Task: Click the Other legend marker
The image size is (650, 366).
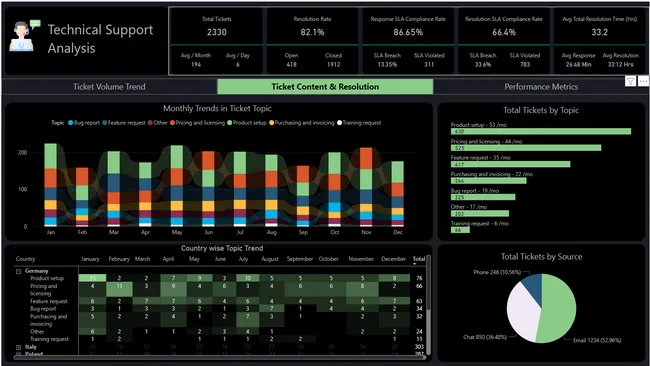Action: click(x=150, y=123)
